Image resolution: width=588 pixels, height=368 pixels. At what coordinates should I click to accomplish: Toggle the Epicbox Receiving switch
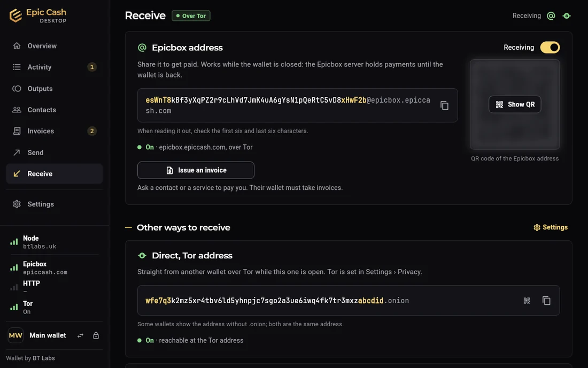pyautogui.click(x=550, y=47)
